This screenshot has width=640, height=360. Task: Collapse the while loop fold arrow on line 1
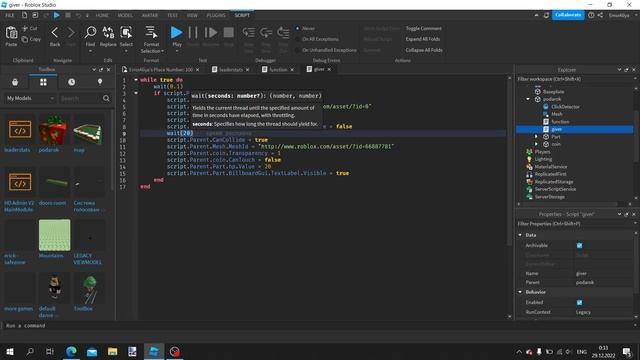(x=136, y=80)
